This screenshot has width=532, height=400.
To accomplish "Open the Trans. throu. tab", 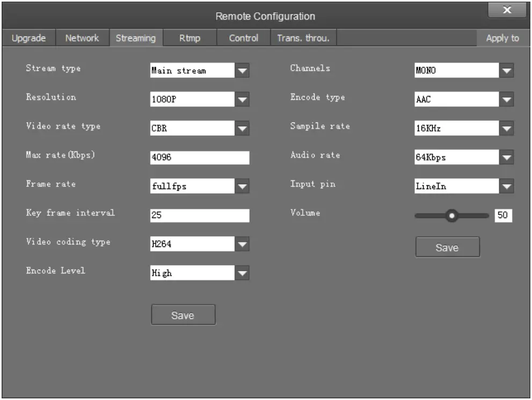I will pos(303,38).
